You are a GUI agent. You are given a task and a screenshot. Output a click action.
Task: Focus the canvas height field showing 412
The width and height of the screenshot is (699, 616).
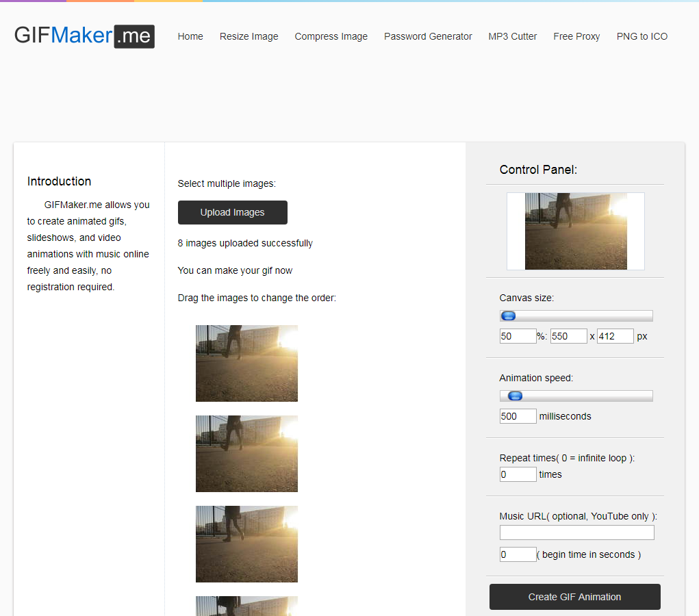point(615,336)
